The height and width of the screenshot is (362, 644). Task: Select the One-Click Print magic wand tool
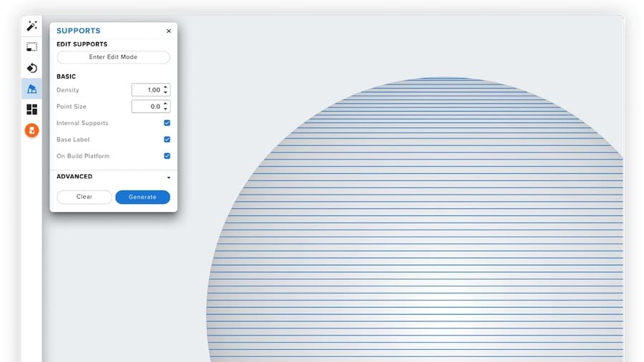[x=31, y=26]
